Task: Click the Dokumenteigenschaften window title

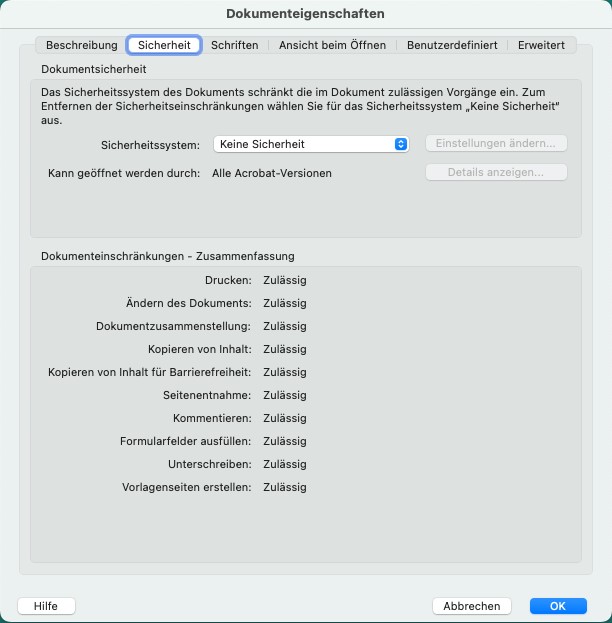Action: 305,14
